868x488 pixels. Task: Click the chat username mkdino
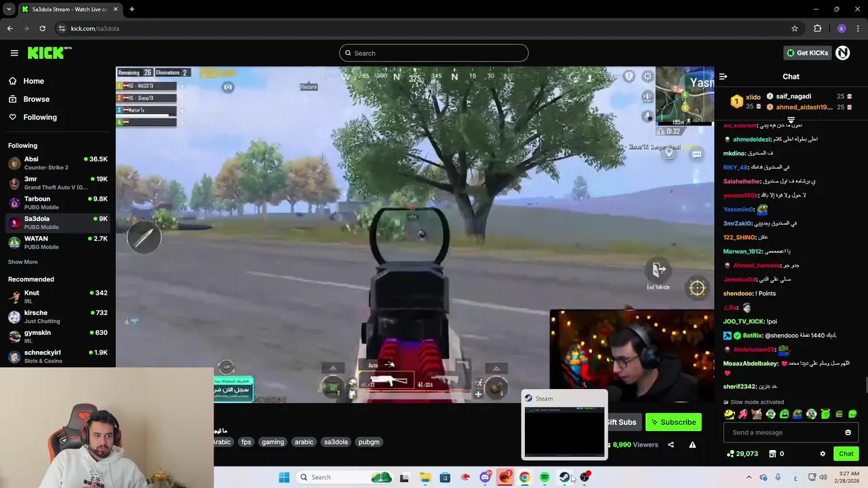[x=734, y=153]
